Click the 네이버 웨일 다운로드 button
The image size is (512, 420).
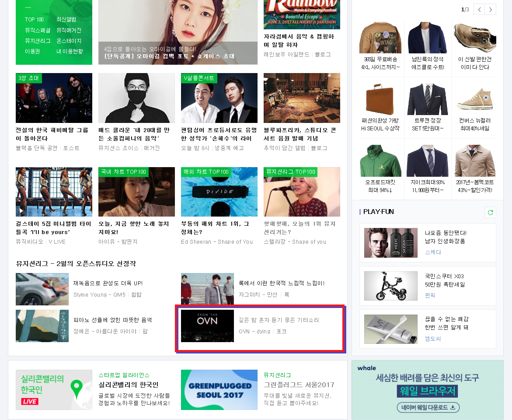[x=428, y=407]
